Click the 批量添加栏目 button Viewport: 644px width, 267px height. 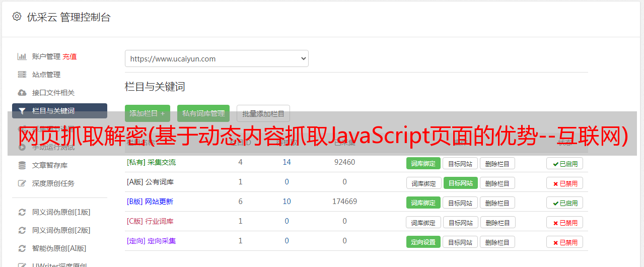(x=263, y=113)
